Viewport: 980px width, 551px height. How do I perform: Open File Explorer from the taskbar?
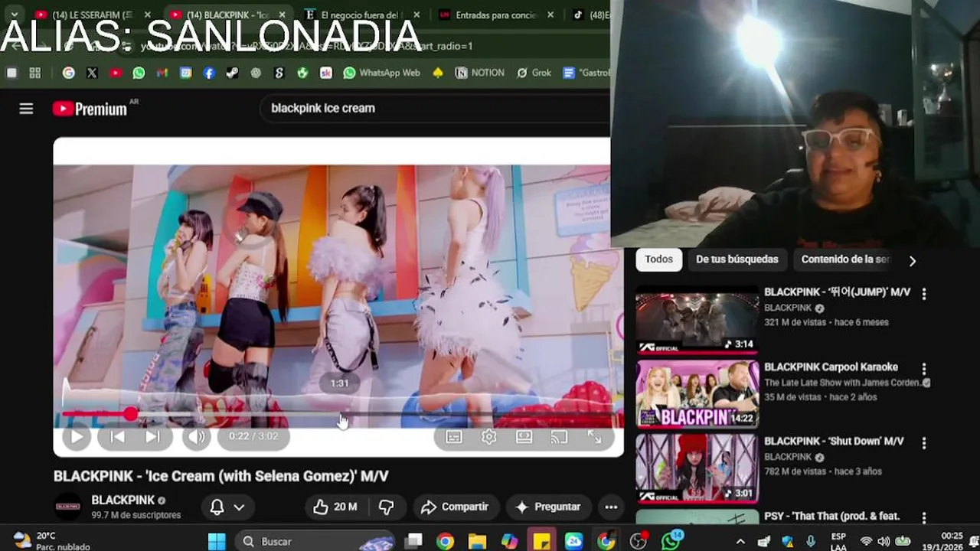pyautogui.click(x=478, y=541)
